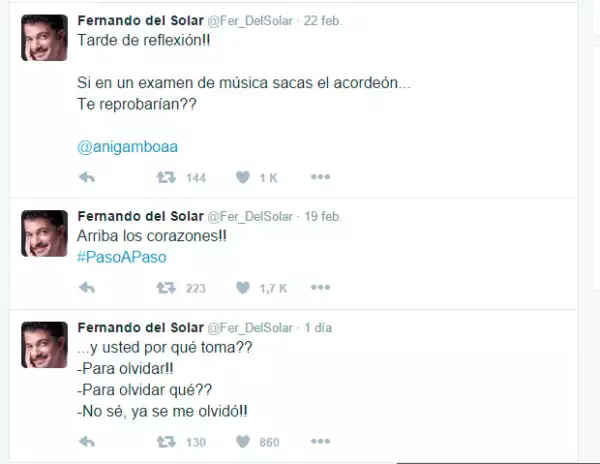
Task: Click the avatar on the 22 feb. tweet
Action: tap(44, 38)
